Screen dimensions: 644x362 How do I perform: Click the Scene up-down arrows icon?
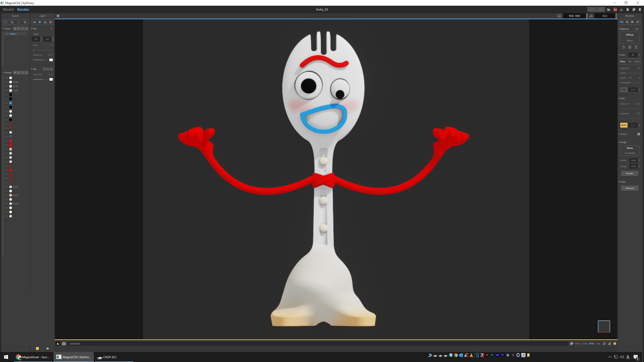tap(18, 22)
